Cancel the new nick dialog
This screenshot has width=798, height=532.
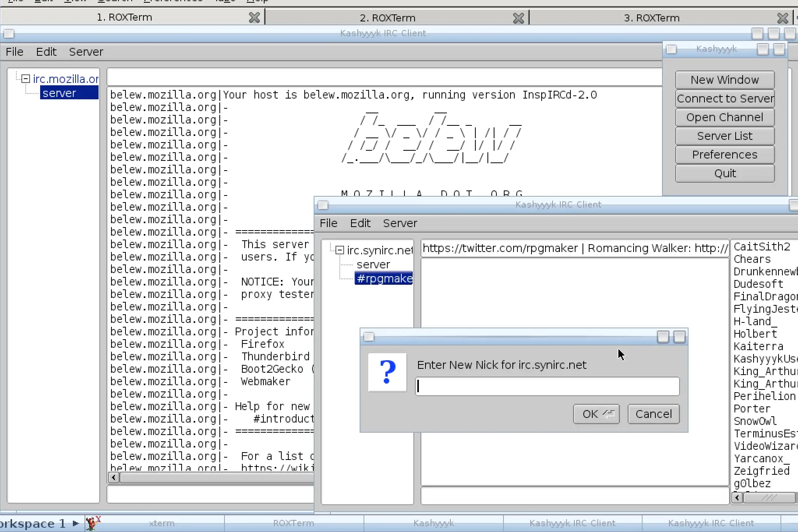[x=653, y=414]
